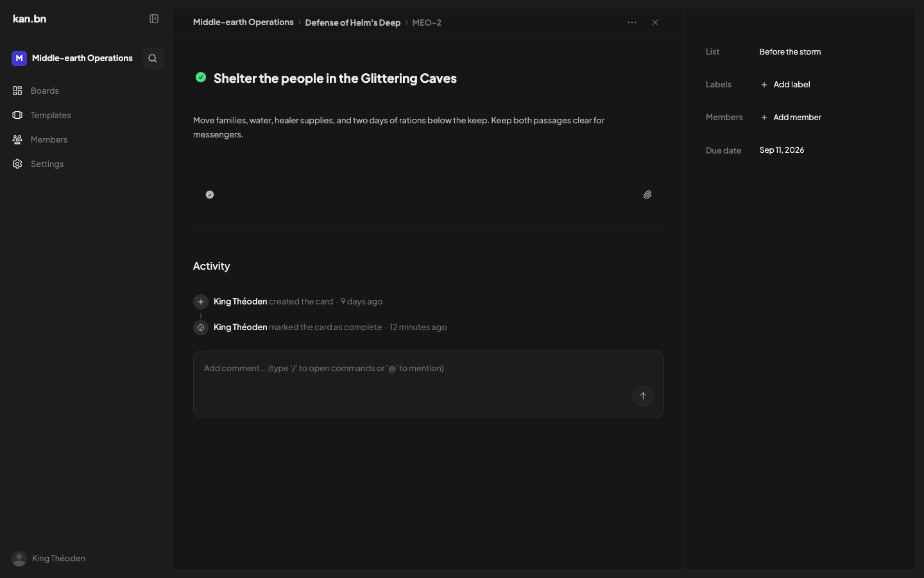This screenshot has height=578, width=924.
Task: Add a checklist with the check badge icon
Action: coord(210,195)
